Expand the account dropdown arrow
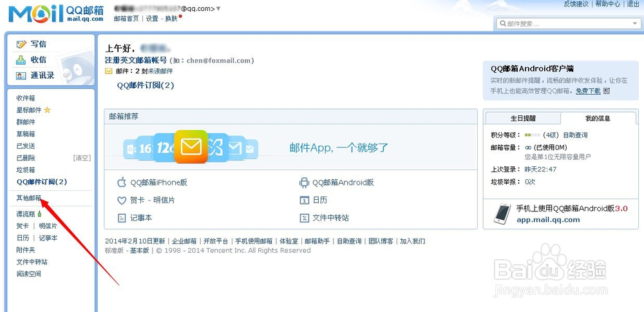This screenshot has width=644, height=312. coord(218,8)
